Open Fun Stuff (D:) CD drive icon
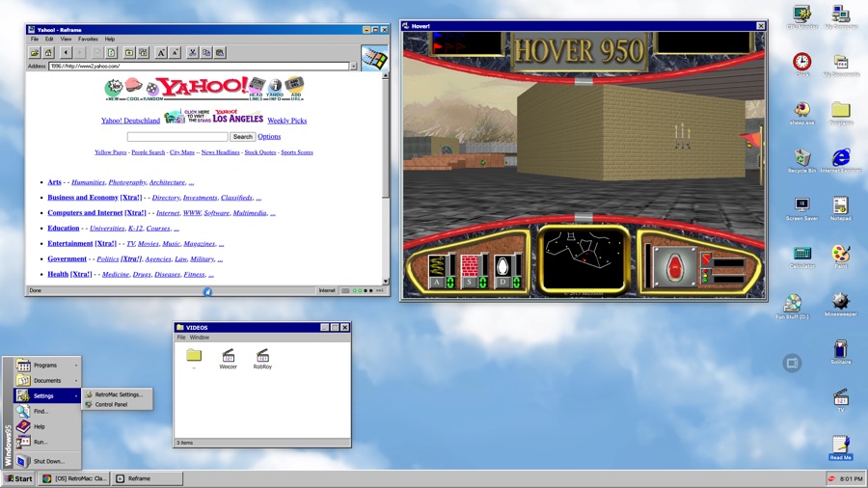The height and width of the screenshot is (488, 868). click(x=792, y=306)
